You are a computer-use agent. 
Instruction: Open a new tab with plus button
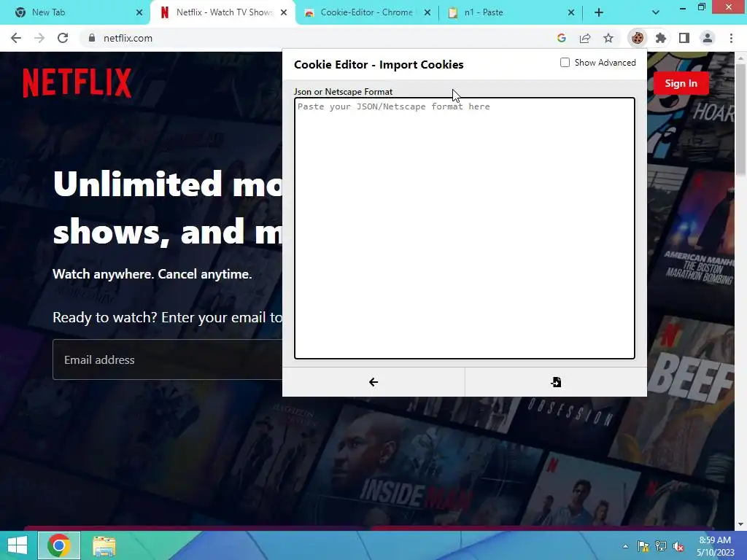[599, 12]
